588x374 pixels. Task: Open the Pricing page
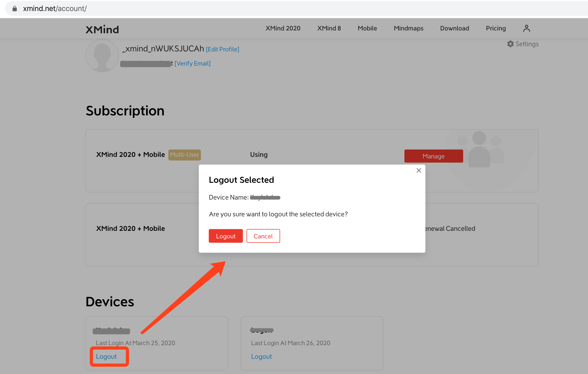point(496,28)
